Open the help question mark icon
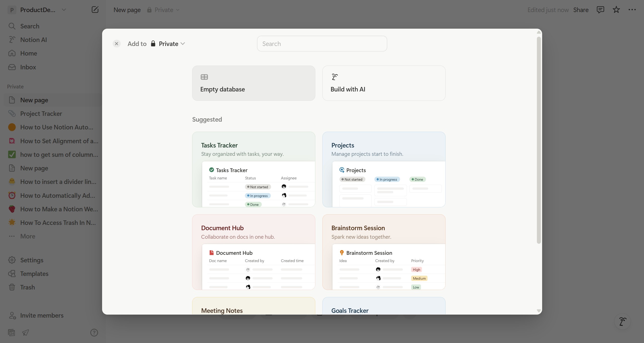Viewport: 644px width, 343px height. pos(94,333)
